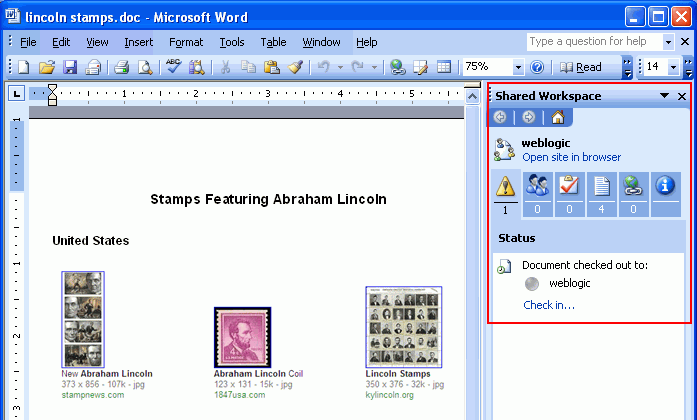Click the Type a question for help box
Screen dimensions: 697x420
[594, 42]
